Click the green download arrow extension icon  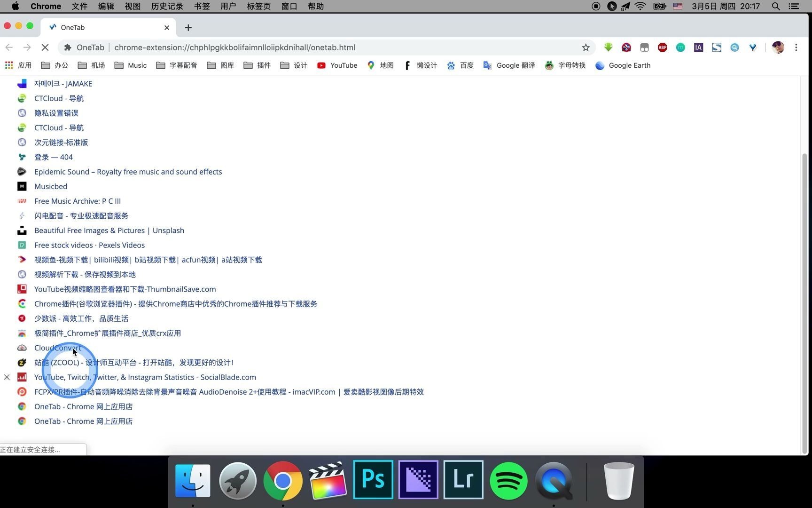pyautogui.click(x=608, y=47)
